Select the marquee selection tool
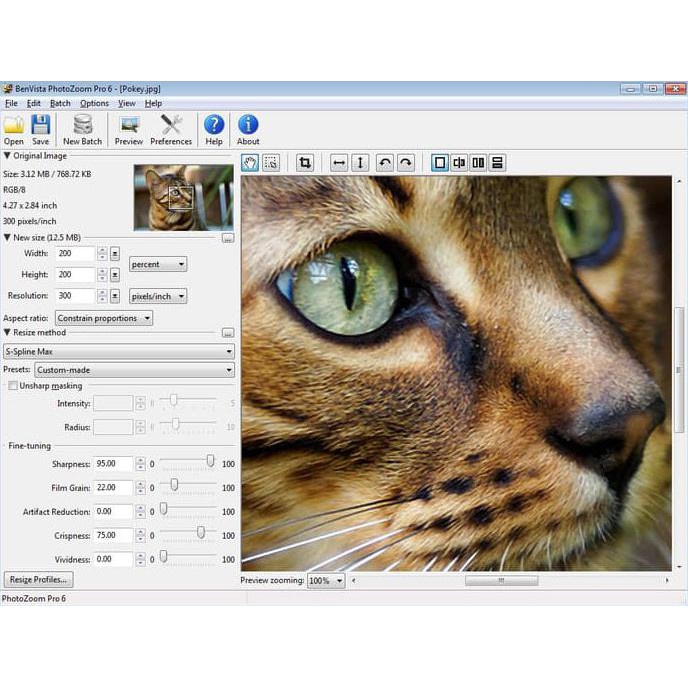The height and width of the screenshot is (688, 688). 271,163
